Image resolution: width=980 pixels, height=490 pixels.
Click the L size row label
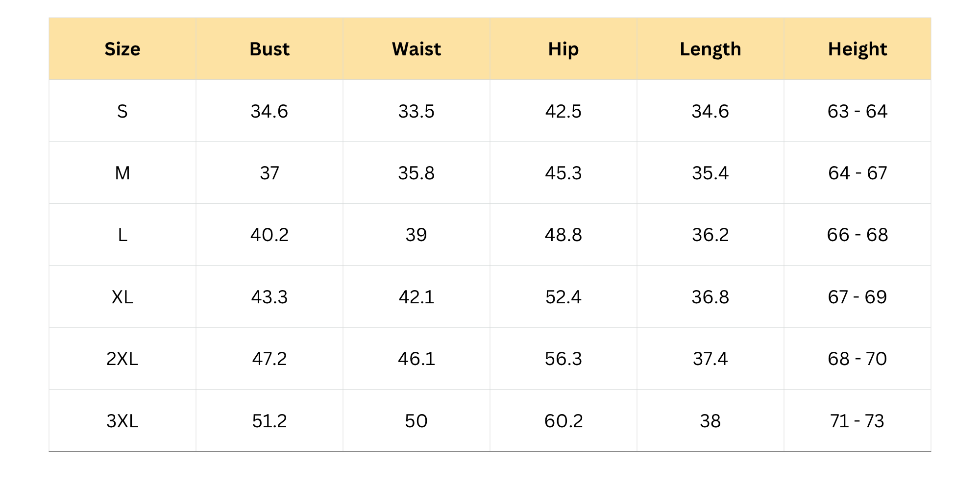click(122, 235)
